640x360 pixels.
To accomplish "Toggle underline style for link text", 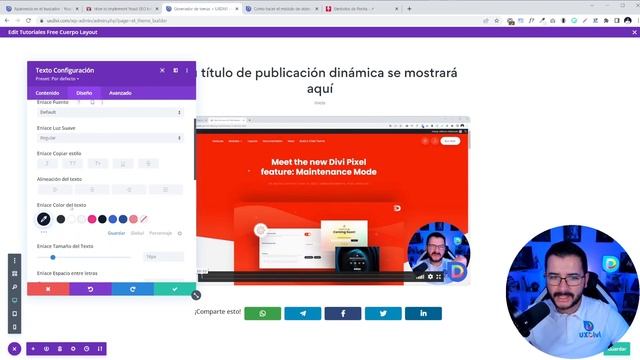I will coord(123,164).
